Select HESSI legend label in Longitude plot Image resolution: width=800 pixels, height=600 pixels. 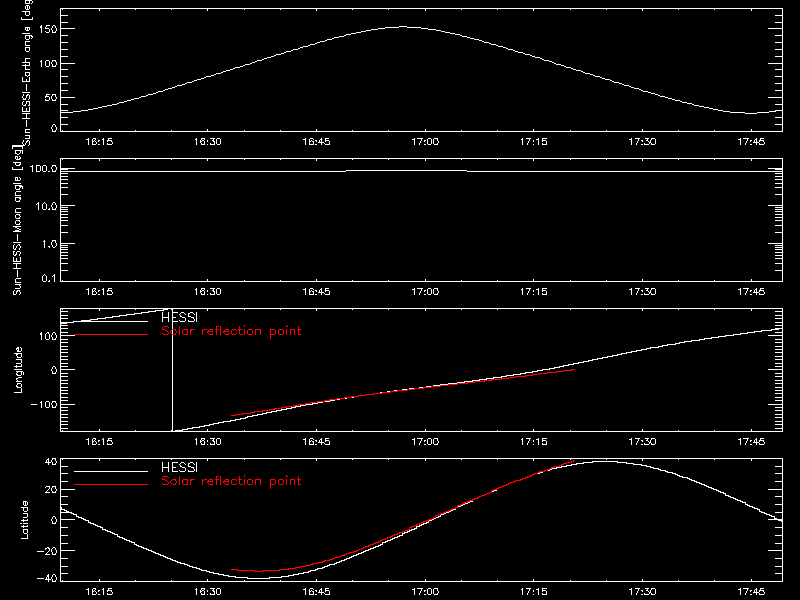pos(179,317)
